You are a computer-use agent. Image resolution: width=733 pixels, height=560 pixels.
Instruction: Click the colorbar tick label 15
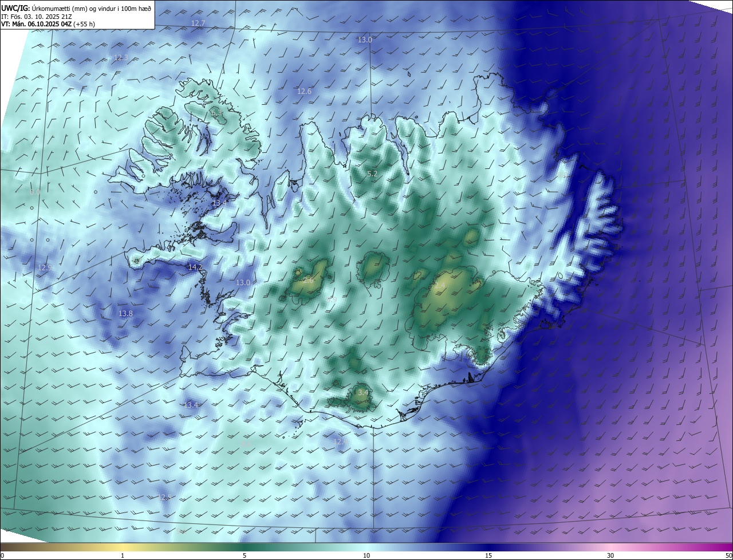488,555
